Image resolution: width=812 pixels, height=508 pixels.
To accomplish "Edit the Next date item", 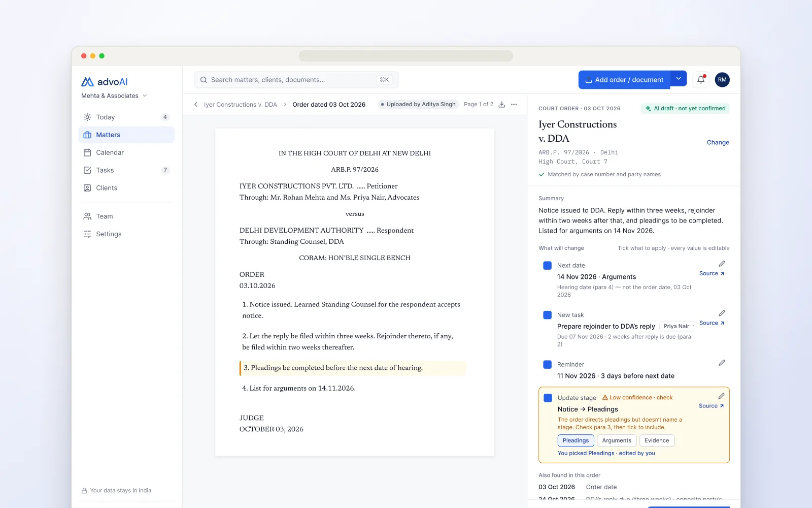I will [722, 264].
